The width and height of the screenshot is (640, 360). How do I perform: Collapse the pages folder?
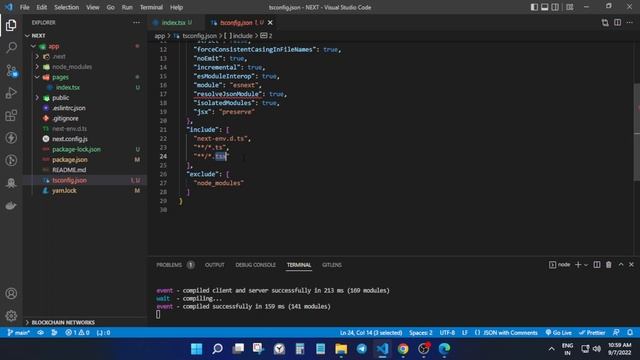pyautogui.click(x=85, y=77)
